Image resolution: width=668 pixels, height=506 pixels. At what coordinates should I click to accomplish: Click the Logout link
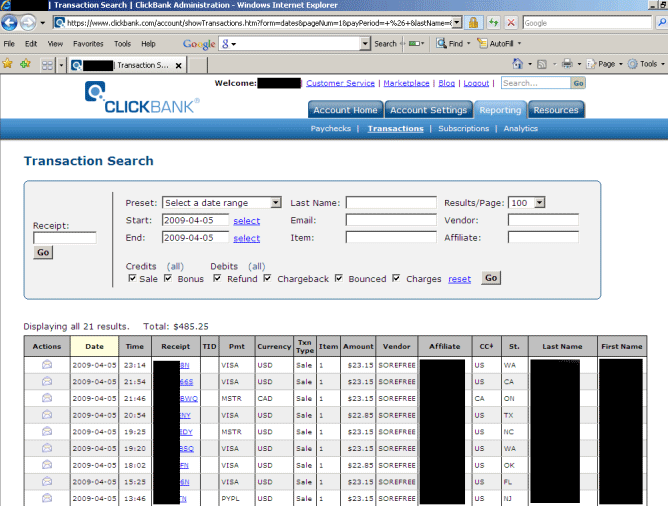(x=476, y=83)
